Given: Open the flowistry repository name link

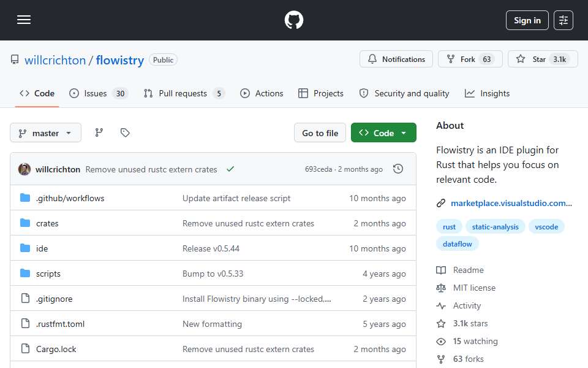Looking at the screenshot, I should pos(120,60).
